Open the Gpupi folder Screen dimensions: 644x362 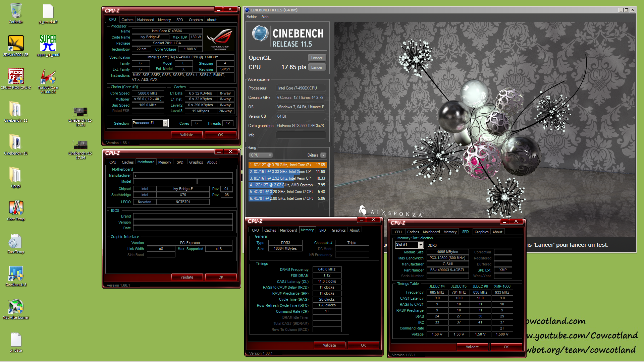tap(16, 175)
